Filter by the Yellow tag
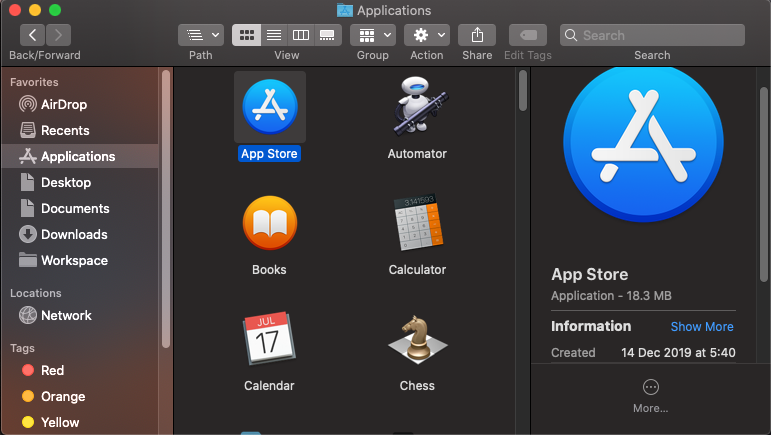Viewport: 771px width, 435px height. coord(80,422)
